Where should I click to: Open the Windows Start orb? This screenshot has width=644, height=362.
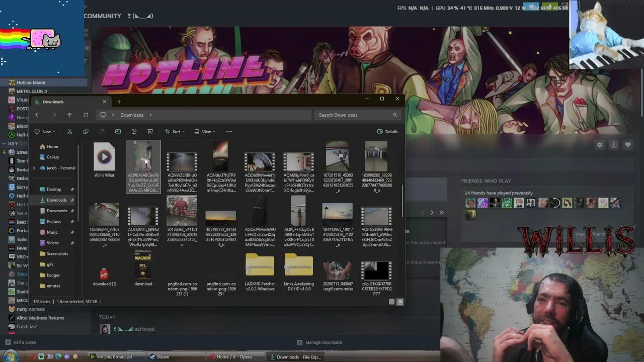coord(10,356)
